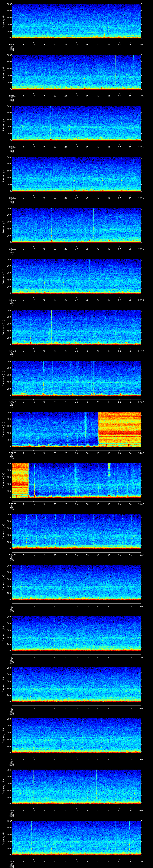
Task: Select bright column near 45 seconds in 13:23 spectrogram
Action: (x=109, y=478)
